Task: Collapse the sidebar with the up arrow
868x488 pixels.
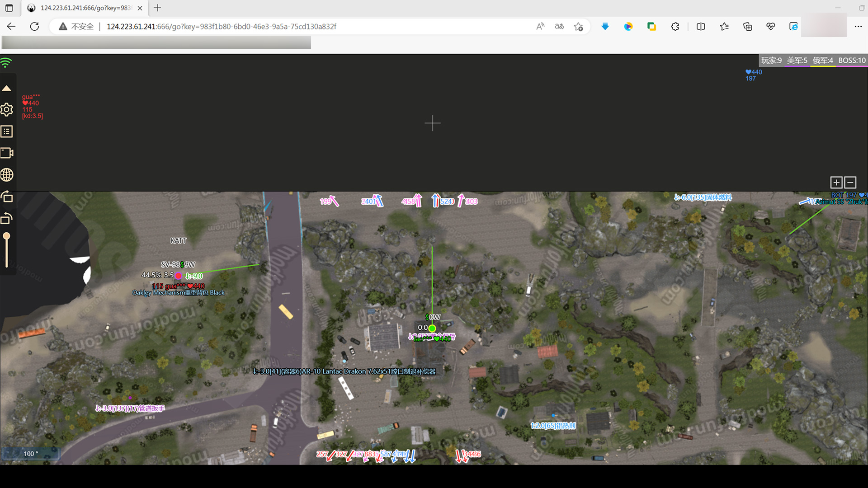Action: click(6, 89)
